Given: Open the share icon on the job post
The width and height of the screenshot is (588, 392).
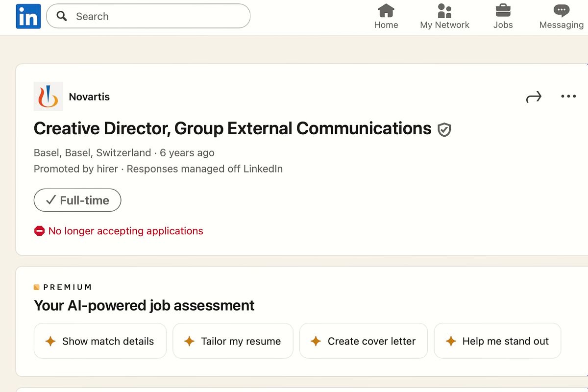Looking at the screenshot, I should [534, 97].
